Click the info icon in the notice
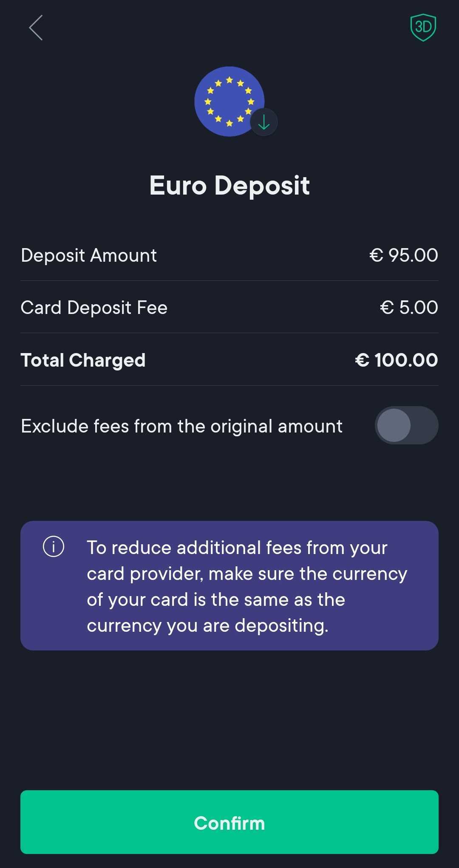Image resolution: width=459 pixels, height=868 pixels. tap(54, 546)
